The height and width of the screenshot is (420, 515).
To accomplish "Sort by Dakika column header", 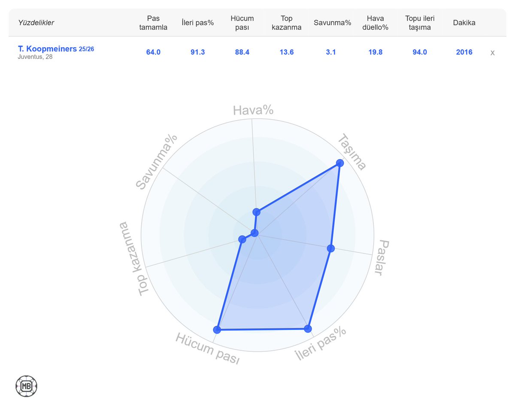I will [x=464, y=23].
